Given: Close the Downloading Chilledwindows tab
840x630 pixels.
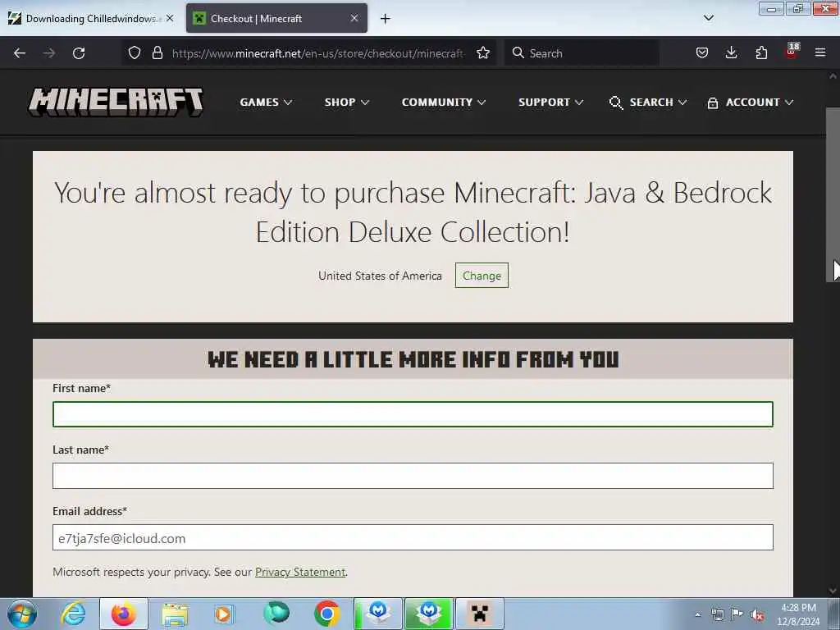Looking at the screenshot, I should click(169, 18).
